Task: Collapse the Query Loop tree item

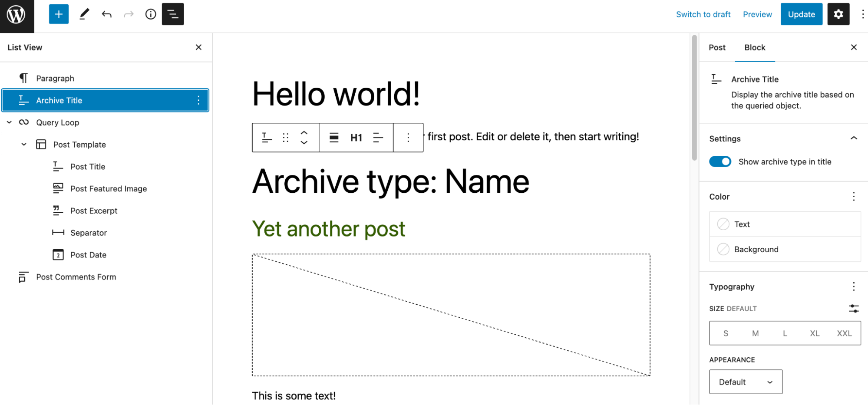Action: 9,122
